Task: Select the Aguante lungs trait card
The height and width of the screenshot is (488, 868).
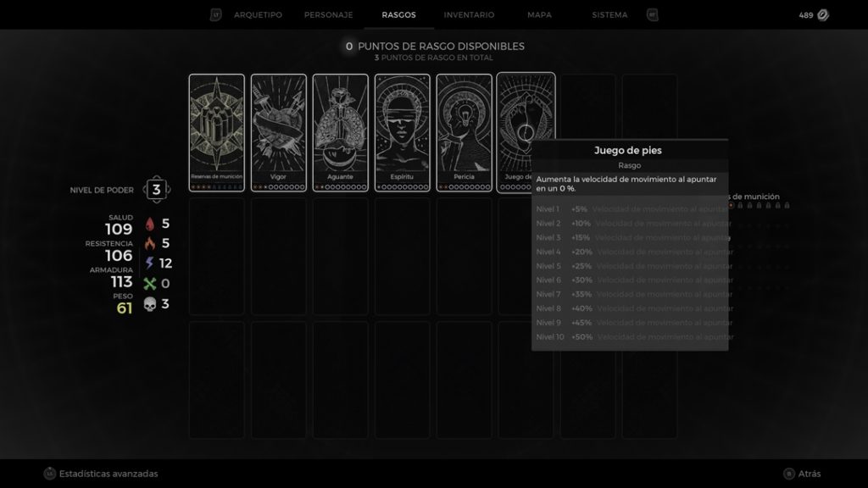Action: [341, 133]
